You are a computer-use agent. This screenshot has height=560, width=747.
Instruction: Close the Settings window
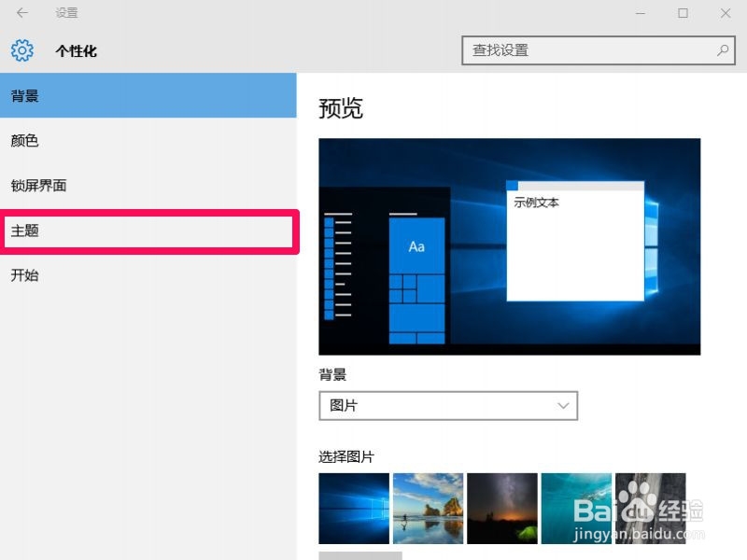click(726, 13)
